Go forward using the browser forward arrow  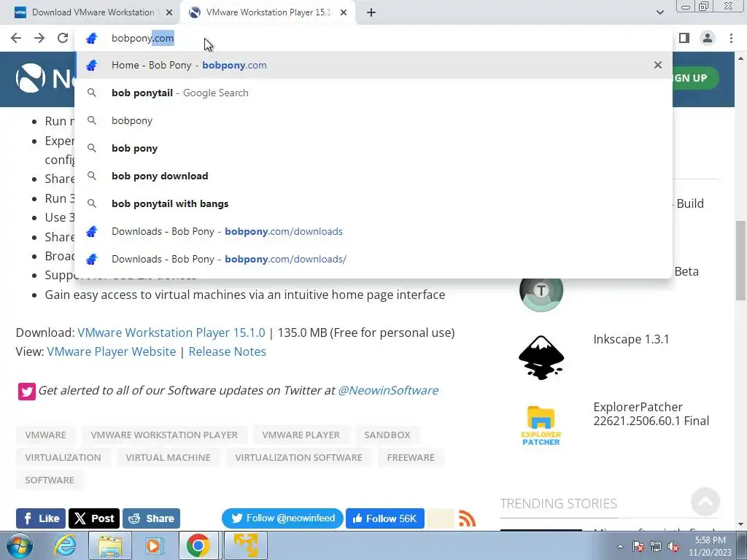point(39,38)
